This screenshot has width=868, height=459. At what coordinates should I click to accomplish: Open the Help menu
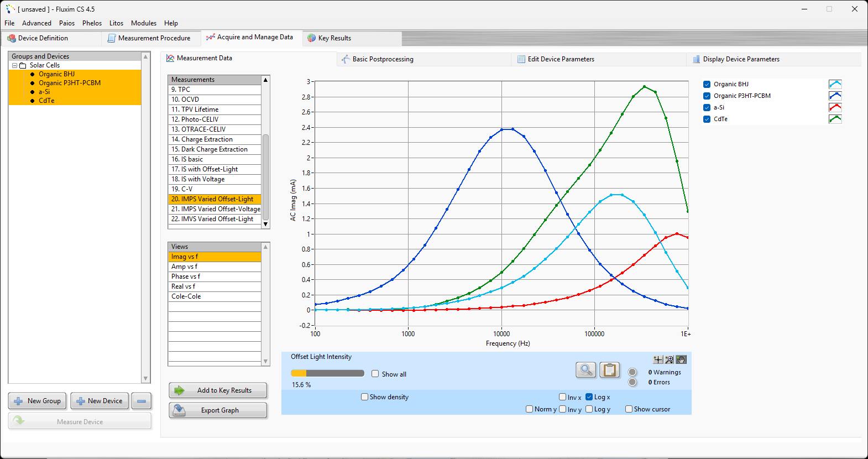[x=171, y=23]
